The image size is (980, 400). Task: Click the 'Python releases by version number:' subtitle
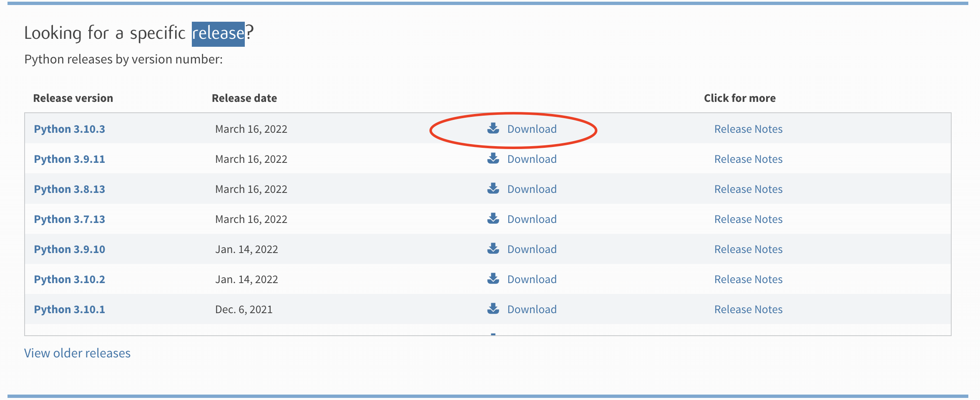coord(123,59)
